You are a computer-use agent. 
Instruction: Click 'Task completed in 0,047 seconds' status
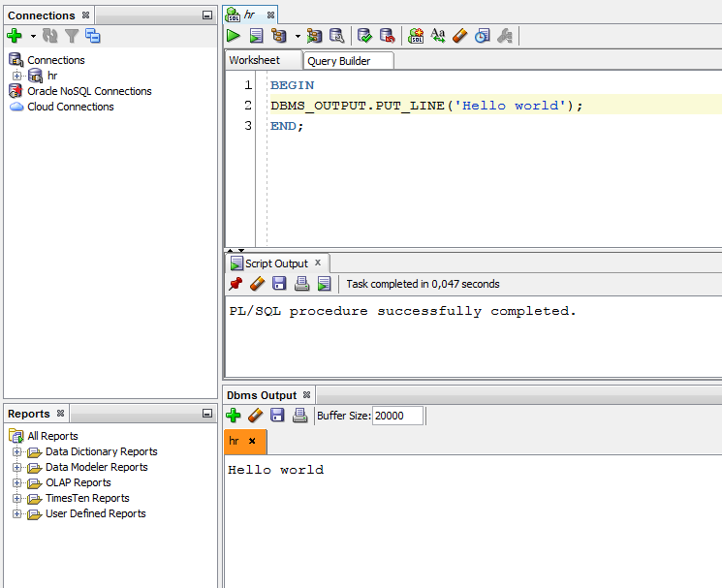point(423,284)
